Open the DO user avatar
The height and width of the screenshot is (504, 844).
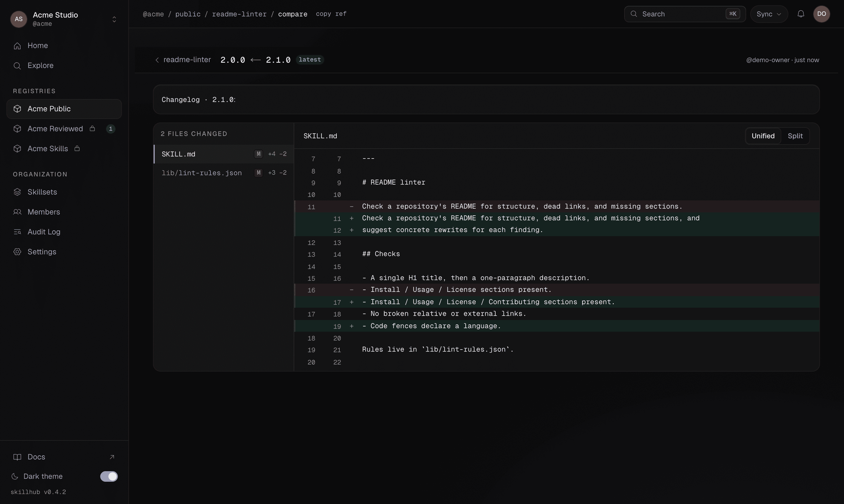tap(821, 14)
